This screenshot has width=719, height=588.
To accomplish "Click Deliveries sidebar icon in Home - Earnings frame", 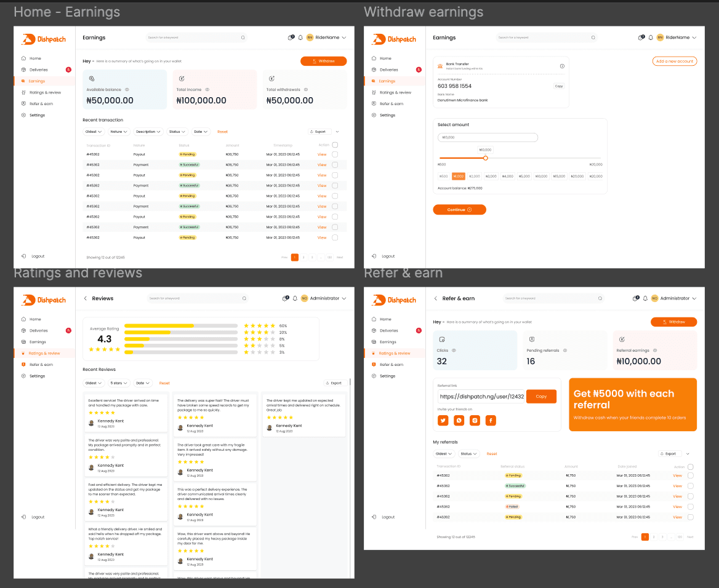I will (23, 70).
